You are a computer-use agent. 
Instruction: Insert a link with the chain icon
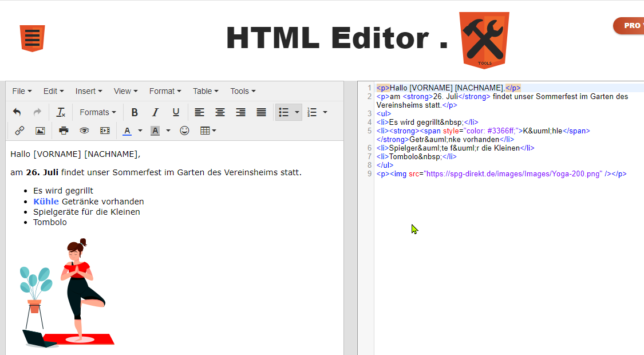[x=19, y=131]
